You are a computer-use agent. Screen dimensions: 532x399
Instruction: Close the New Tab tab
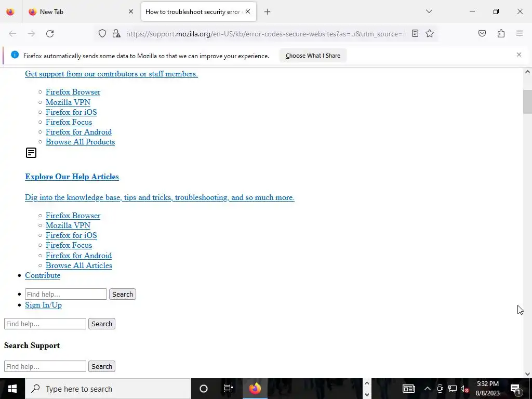point(131,11)
